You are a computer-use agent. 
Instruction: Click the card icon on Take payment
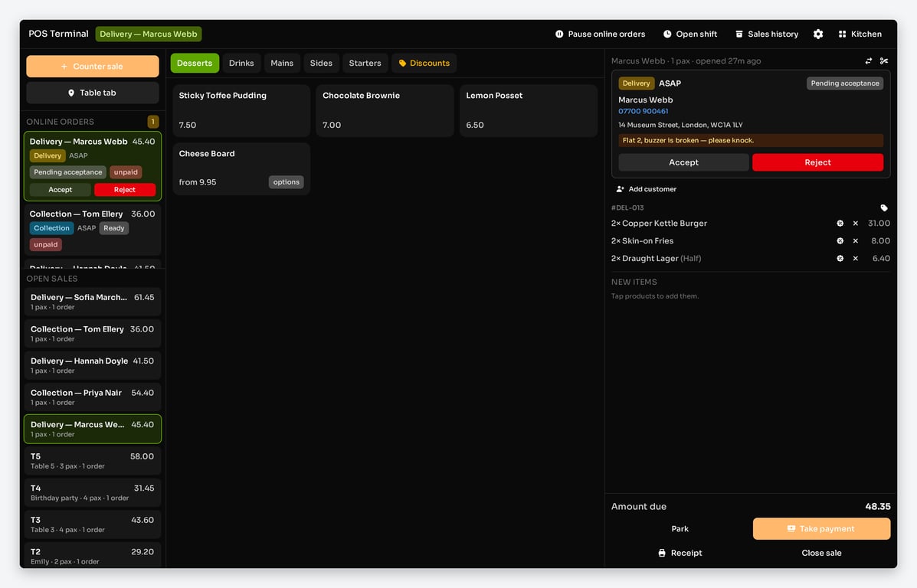[x=791, y=528]
